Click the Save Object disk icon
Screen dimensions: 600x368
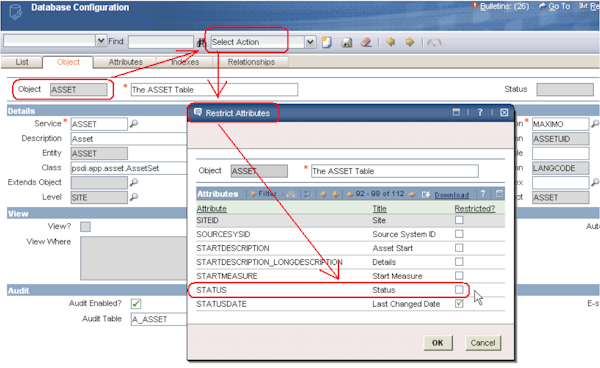coord(347,42)
